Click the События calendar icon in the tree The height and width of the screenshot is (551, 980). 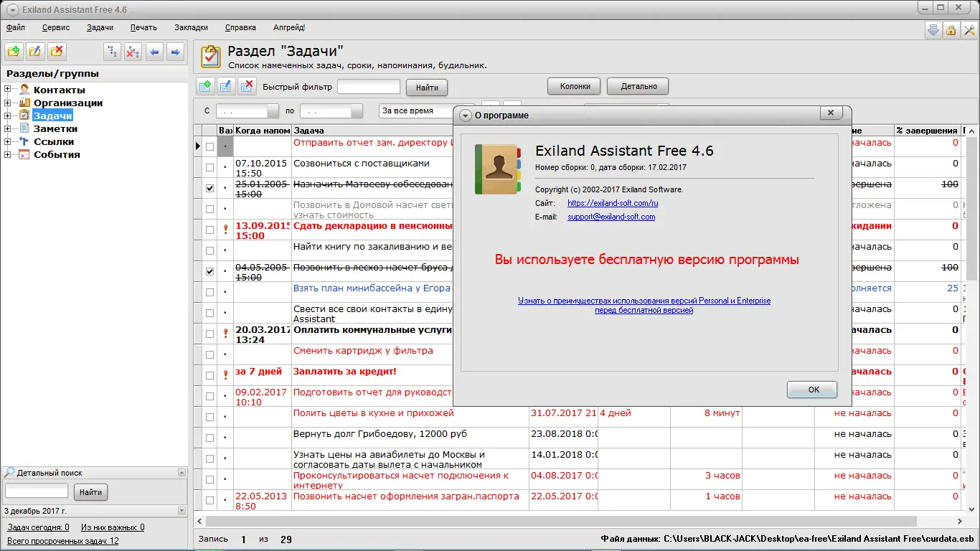(24, 154)
